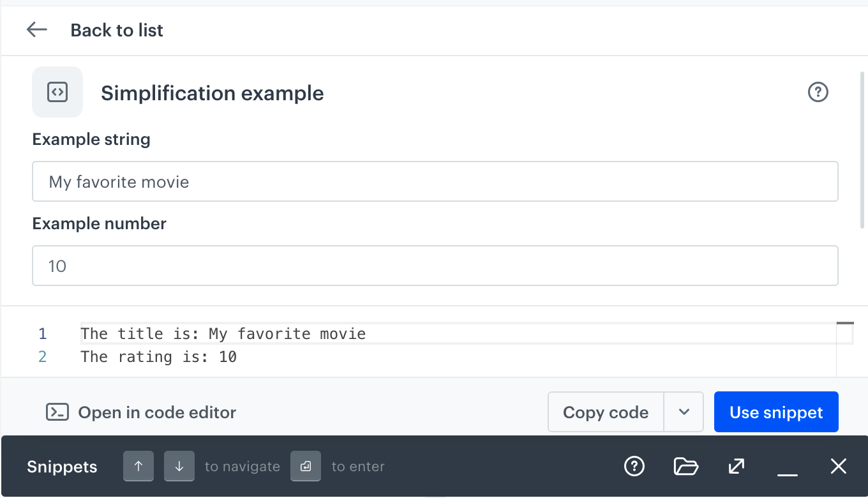Select the code line reading The title is
Viewport: 868px width, 498px height.
(x=223, y=333)
